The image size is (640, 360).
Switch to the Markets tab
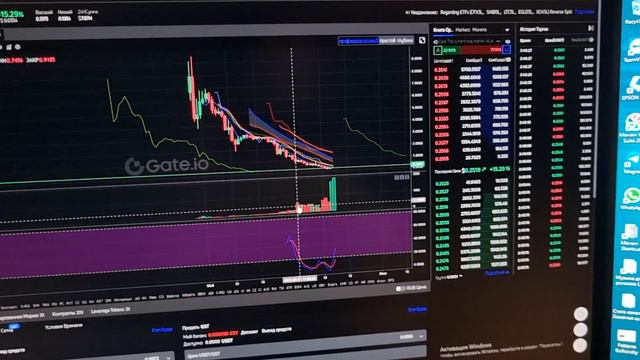[x=463, y=30]
